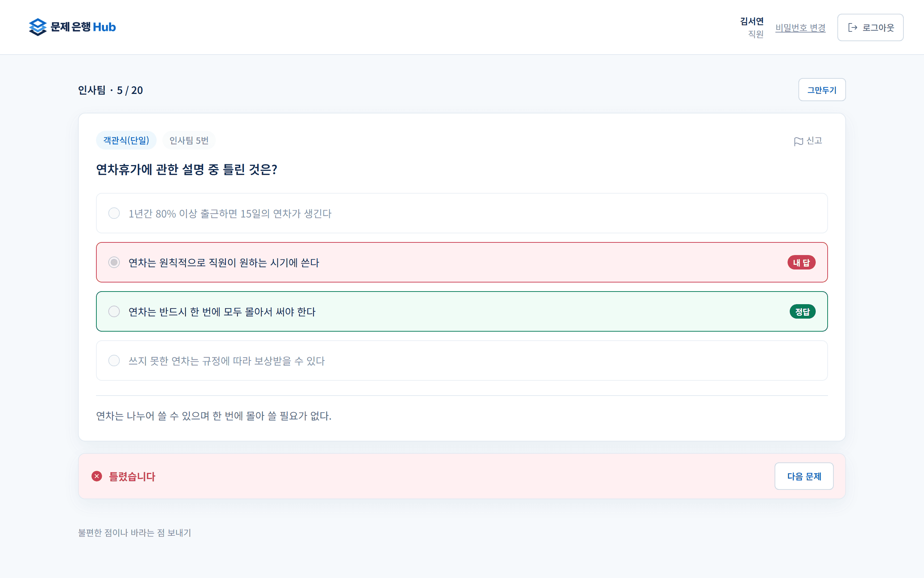Click the 로그아웃 button
Image resolution: width=924 pixels, height=578 pixels.
[x=870, y=27]
